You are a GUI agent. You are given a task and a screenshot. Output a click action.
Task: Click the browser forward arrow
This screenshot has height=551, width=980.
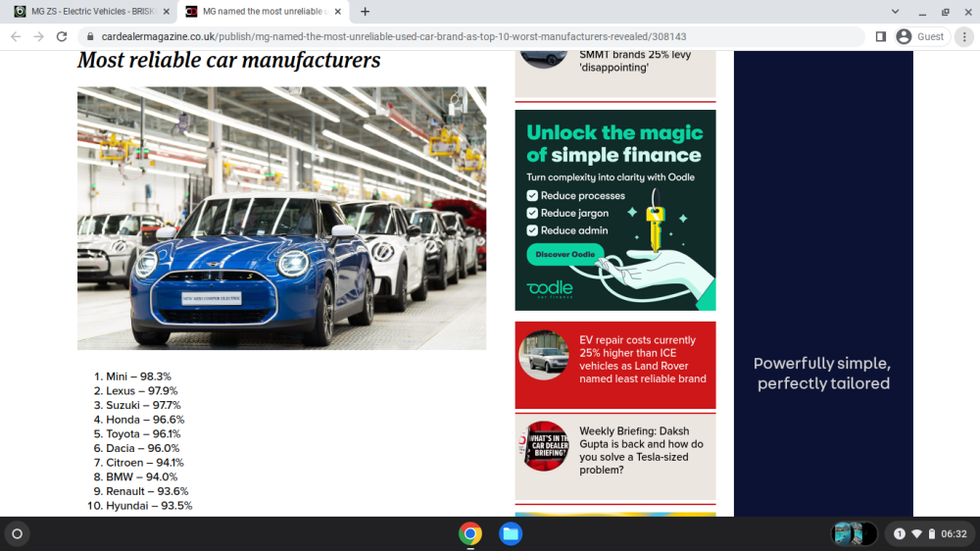(39, 37)
